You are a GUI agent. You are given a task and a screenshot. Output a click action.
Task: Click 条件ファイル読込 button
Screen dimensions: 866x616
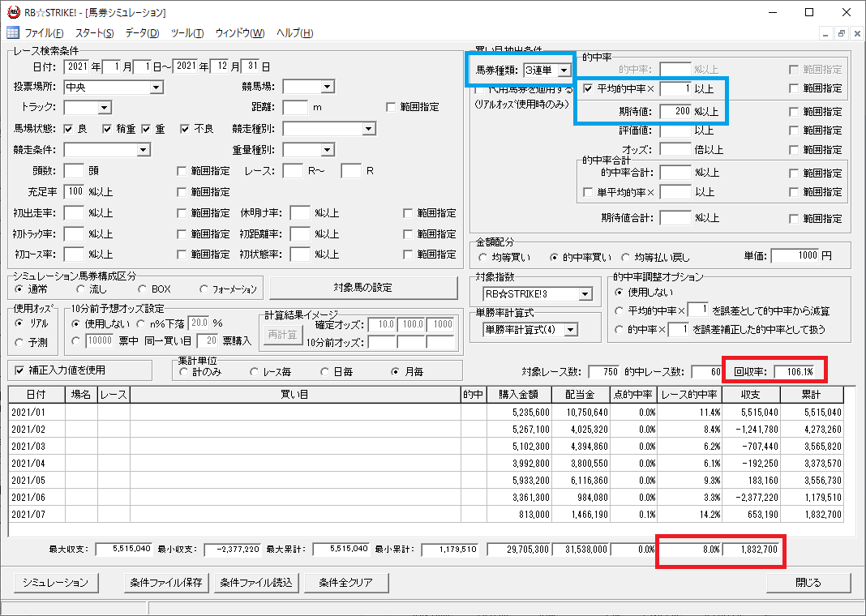pos(256,582)
